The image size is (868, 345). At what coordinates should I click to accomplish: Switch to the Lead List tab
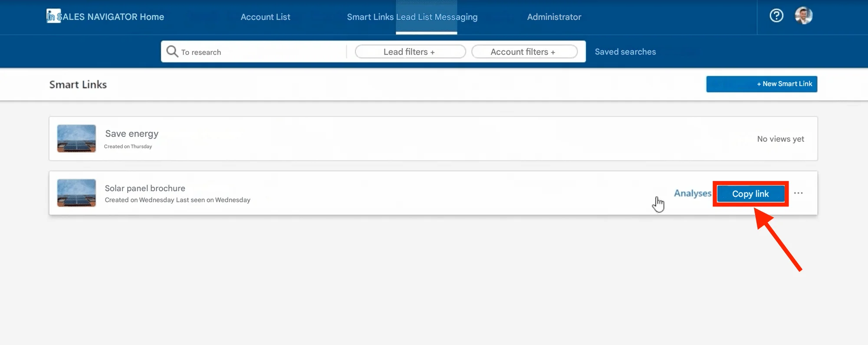point(414,17)
